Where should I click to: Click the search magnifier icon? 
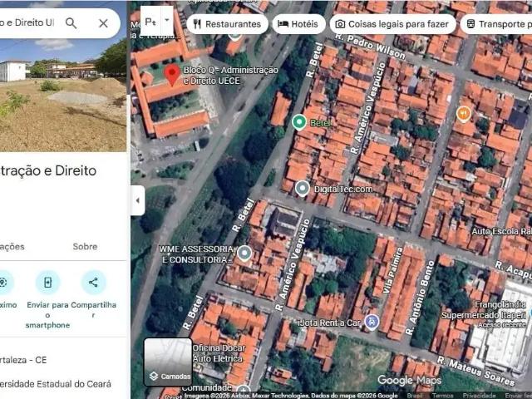pos(71,23)
